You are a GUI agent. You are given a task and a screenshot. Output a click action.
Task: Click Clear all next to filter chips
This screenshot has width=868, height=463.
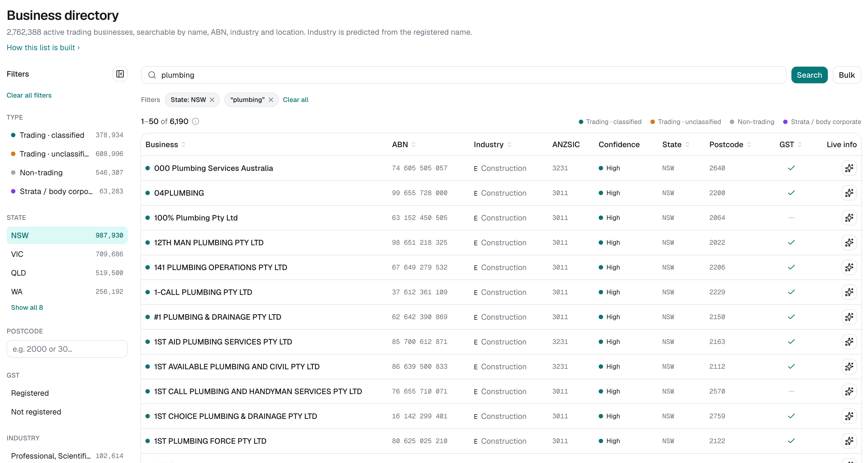(x=295, y=100)
